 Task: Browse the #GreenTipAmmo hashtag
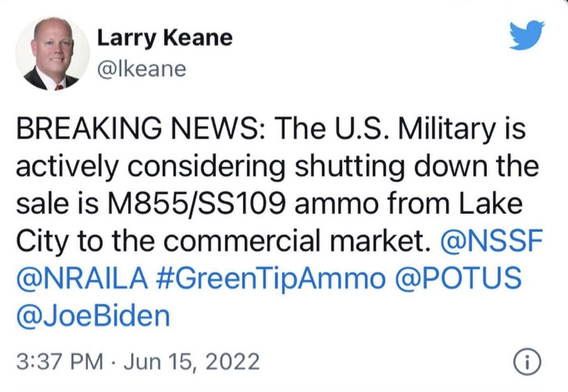274,278
